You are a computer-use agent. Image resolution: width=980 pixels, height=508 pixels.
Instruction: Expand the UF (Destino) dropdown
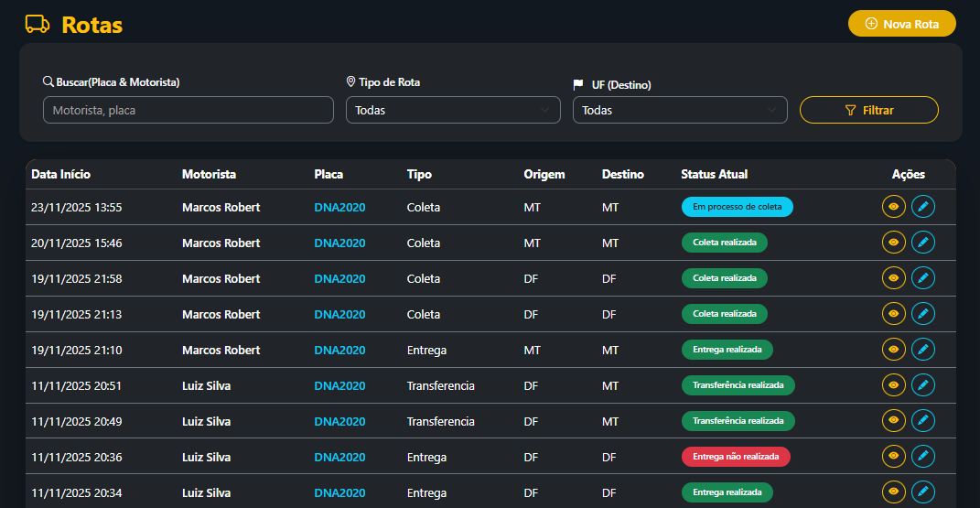679,110
